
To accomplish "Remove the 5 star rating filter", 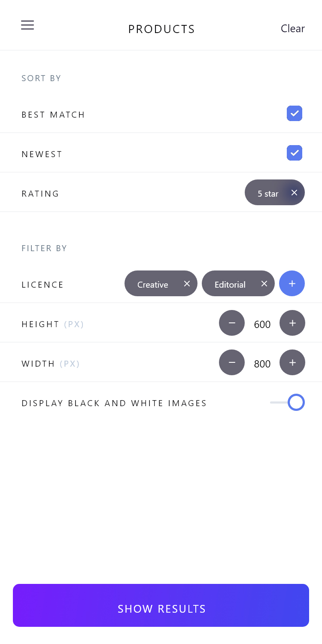I will (294, 192).
